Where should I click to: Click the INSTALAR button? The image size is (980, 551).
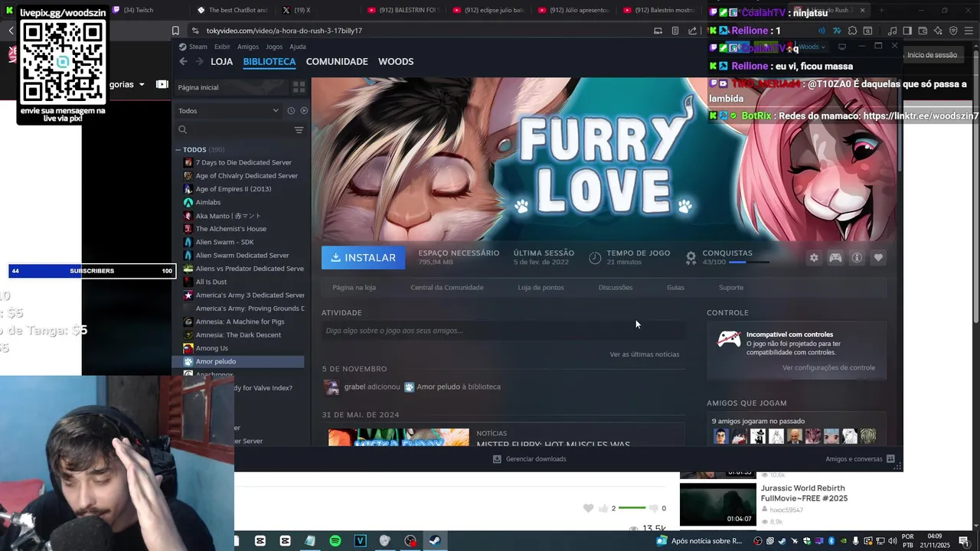click(x=364, y=258)
